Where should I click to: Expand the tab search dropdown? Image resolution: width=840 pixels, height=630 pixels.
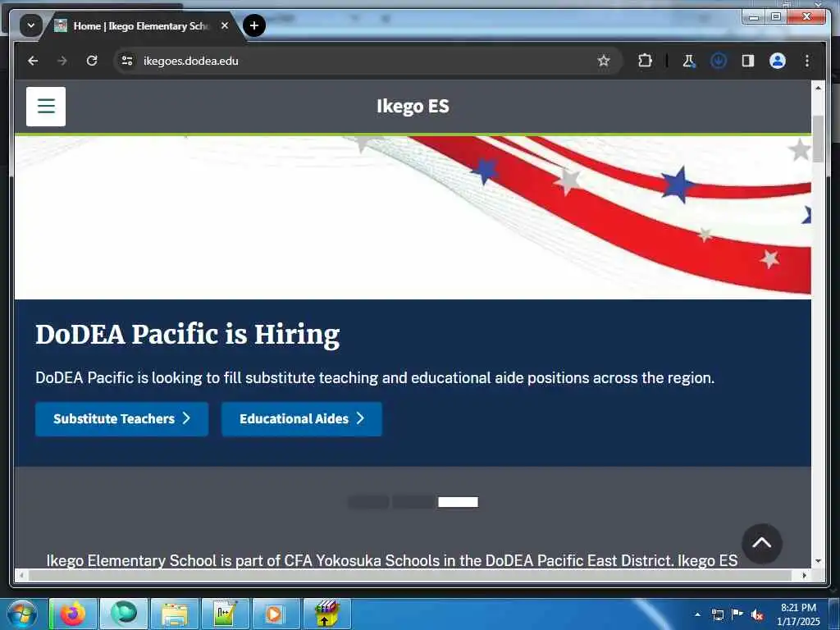[x=31, y=25]
